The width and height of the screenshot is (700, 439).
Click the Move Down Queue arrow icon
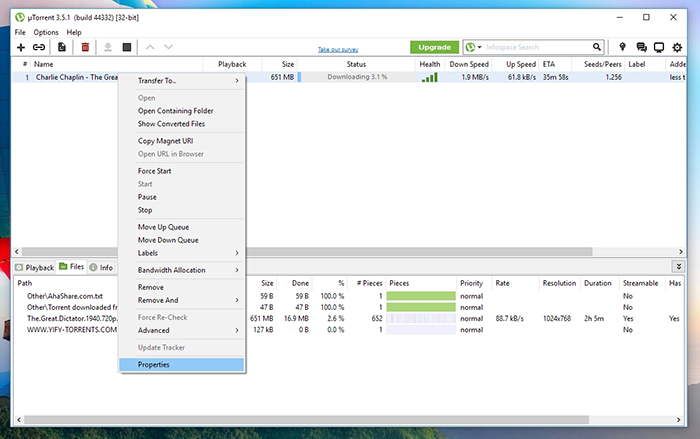tap(168, 47)
